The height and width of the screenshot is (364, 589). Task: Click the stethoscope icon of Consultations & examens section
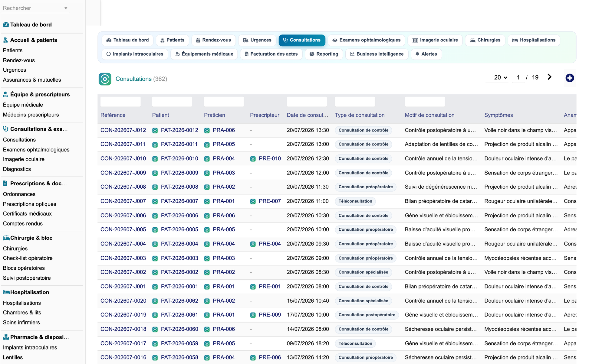pyautogui.click(x=5, y=129)
